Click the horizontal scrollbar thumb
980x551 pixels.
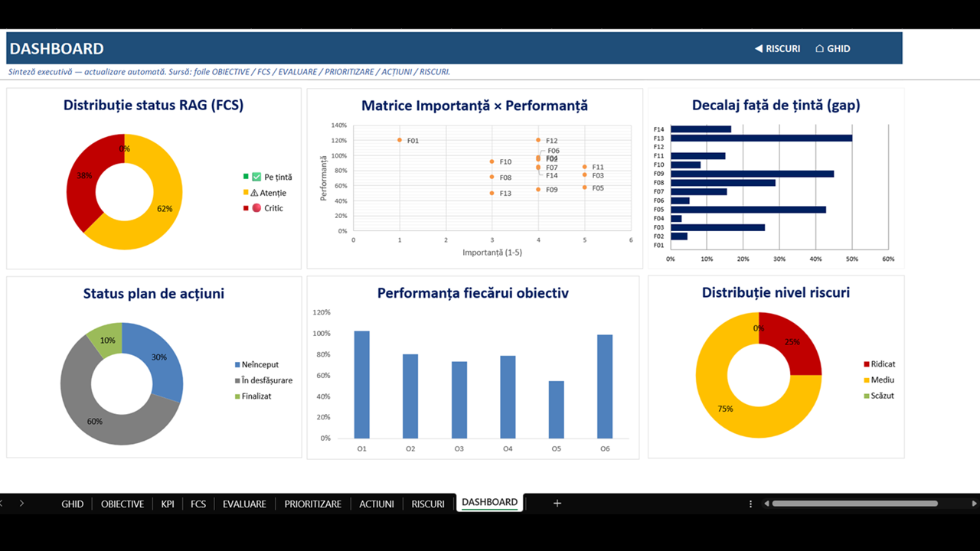(x=855, y=504)
